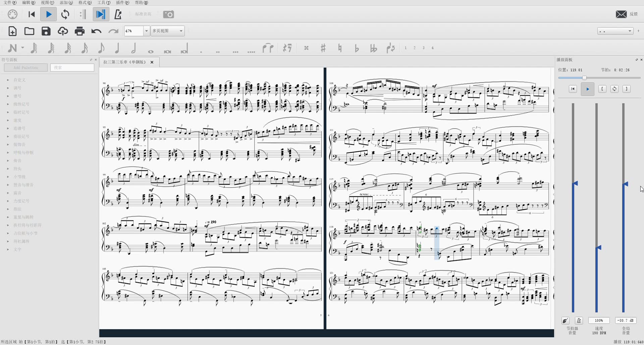The width and height of the screenshot is (644, 345).
Task: Apply flat accidental
Action: point(357,48)
